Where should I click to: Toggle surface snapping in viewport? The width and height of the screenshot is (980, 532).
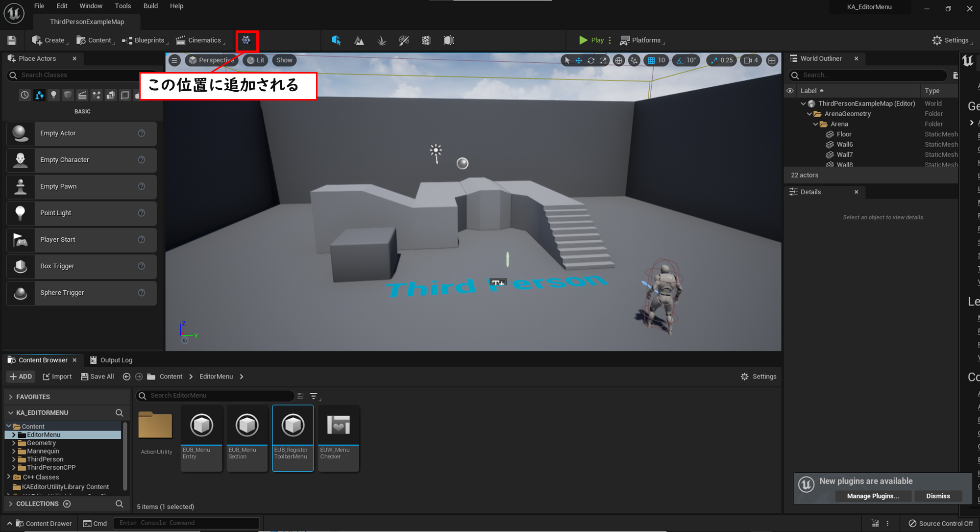coord(634,60)
